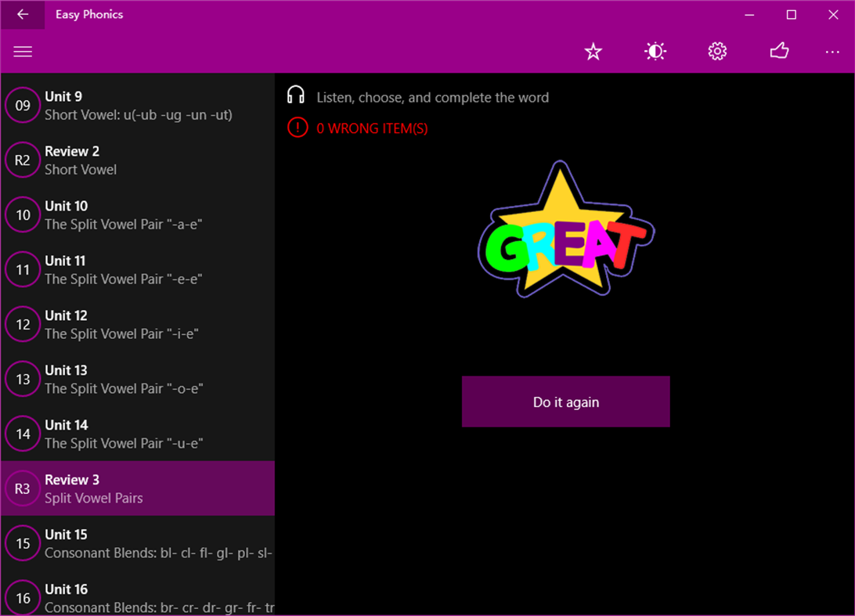Select Review 3 Split Vowel Pairs
855x616 pixels.
pyautogui.click(x=137, y=488)
